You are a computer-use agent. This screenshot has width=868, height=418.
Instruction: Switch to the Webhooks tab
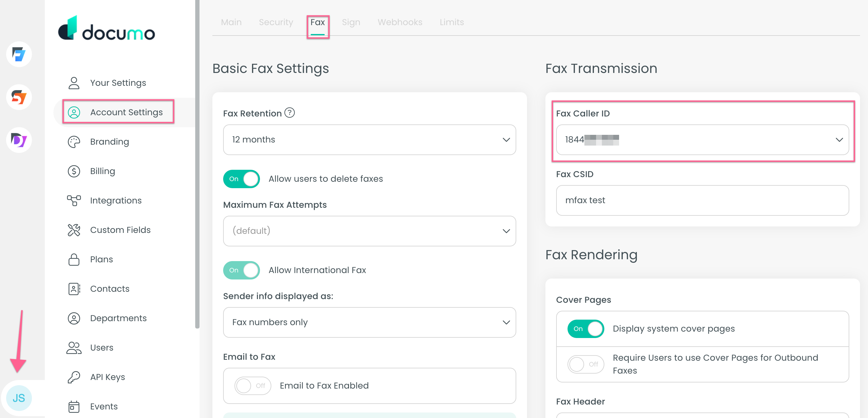pyautogui.click(x=400, y=22)
